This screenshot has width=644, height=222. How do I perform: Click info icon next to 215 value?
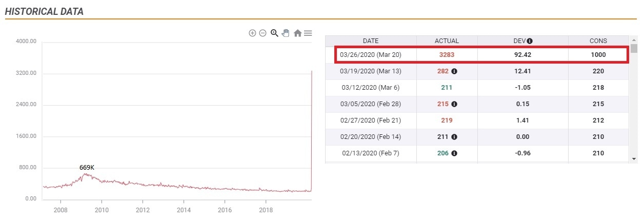pos(454,104)
